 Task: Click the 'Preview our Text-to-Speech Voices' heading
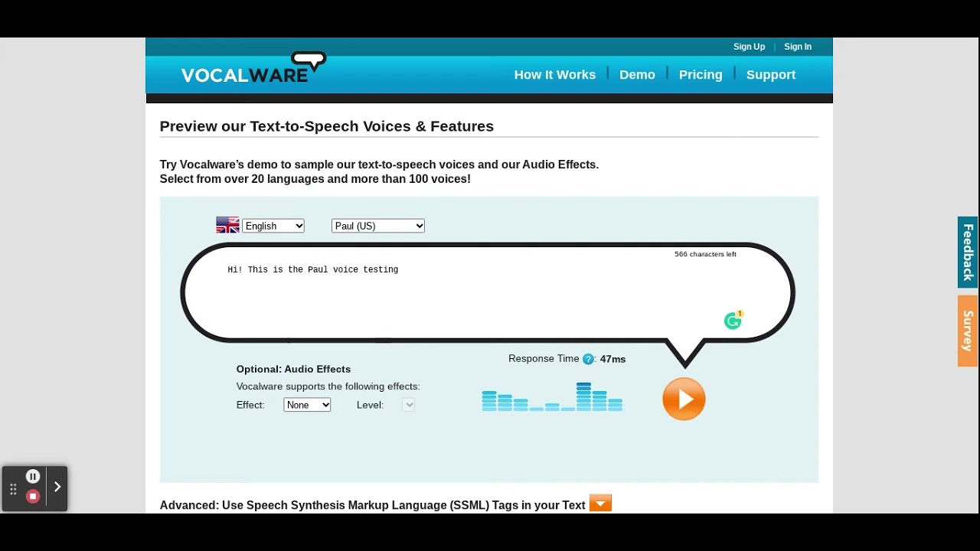pyautogui.click(x=327, y=126)
